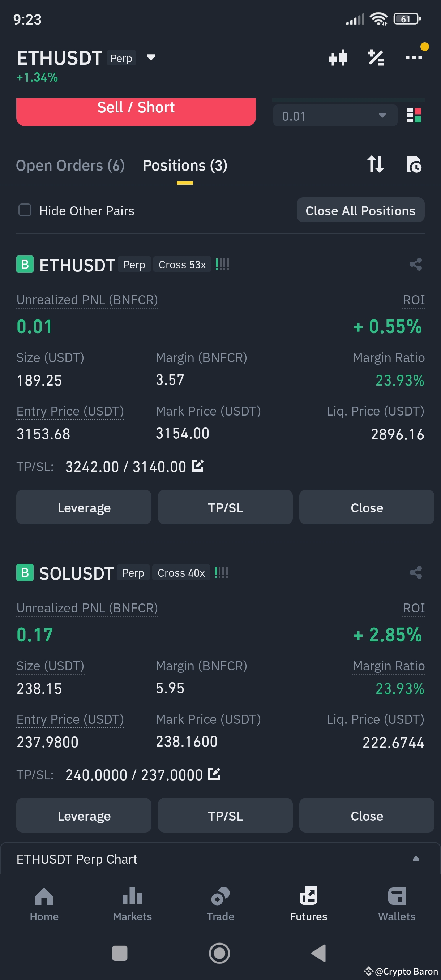The image size is (441, 980).
Task: Open Wallets from the bottom navigation
Action: tap(397, 903)
